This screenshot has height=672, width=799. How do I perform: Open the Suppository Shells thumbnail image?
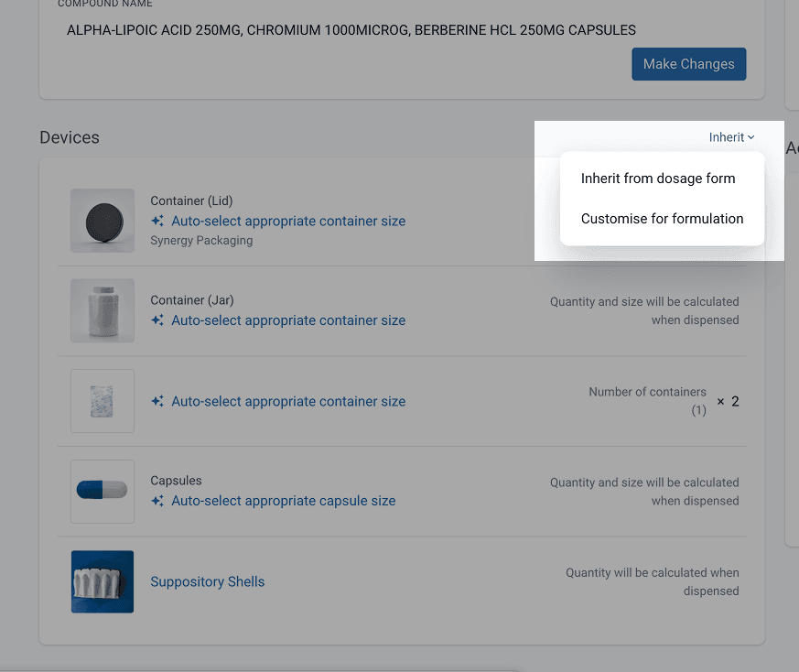pyautogui.click(x=103, y=581)
